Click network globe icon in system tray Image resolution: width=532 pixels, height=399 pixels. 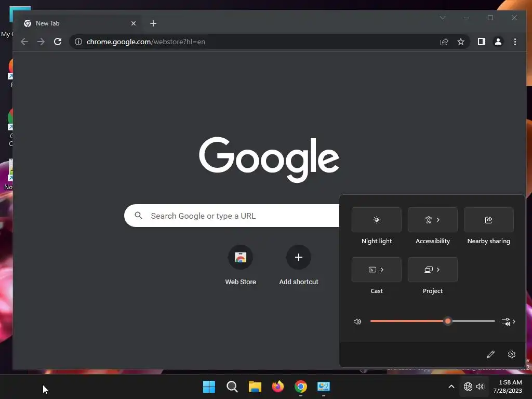(x=468, y=387)
